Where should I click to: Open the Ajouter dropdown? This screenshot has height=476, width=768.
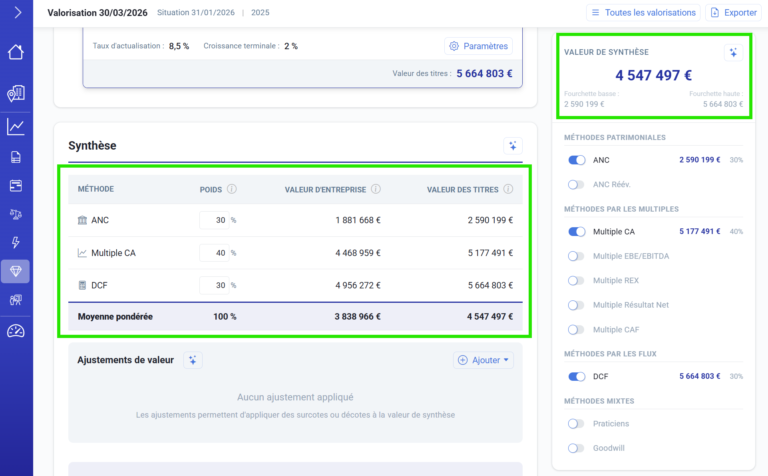tap(483, 360)
